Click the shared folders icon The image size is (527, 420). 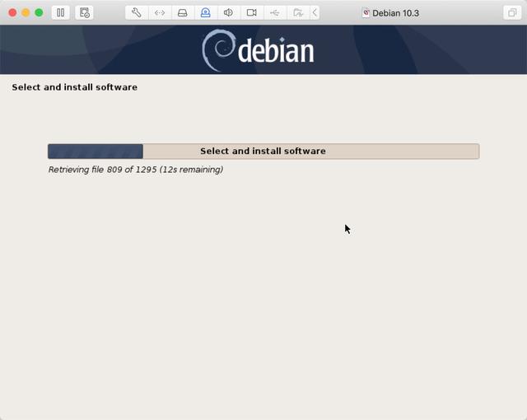click(x=298, y=13)
